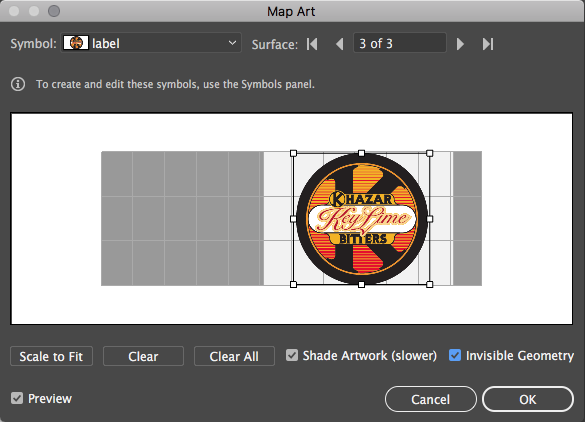Click bottom-right handle of artwork bounding box
Viewport: 585px width, 422px height.
(429, 284)
